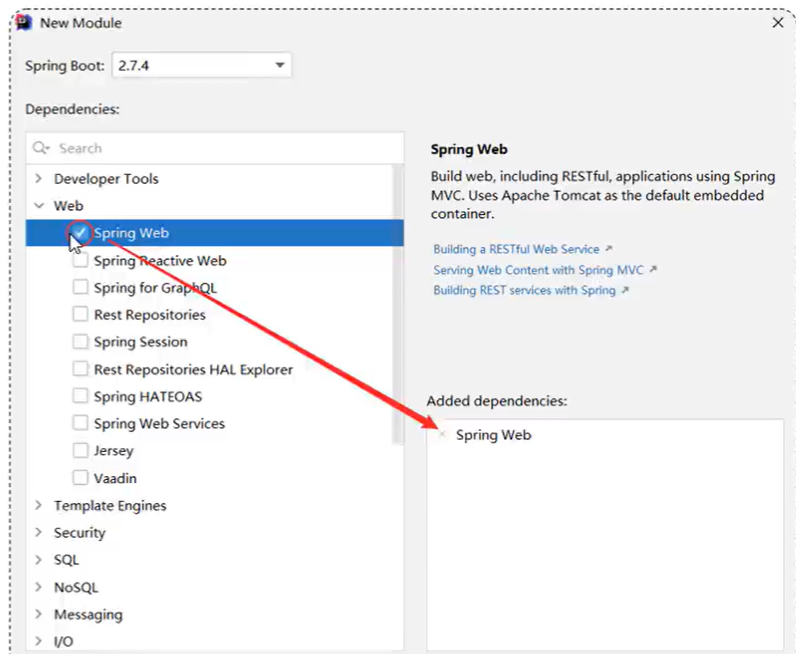The width and height of the screenshot is (796, 654).
Task: Check the Spring Reactive Web checkbox
Action: (80, 260)
